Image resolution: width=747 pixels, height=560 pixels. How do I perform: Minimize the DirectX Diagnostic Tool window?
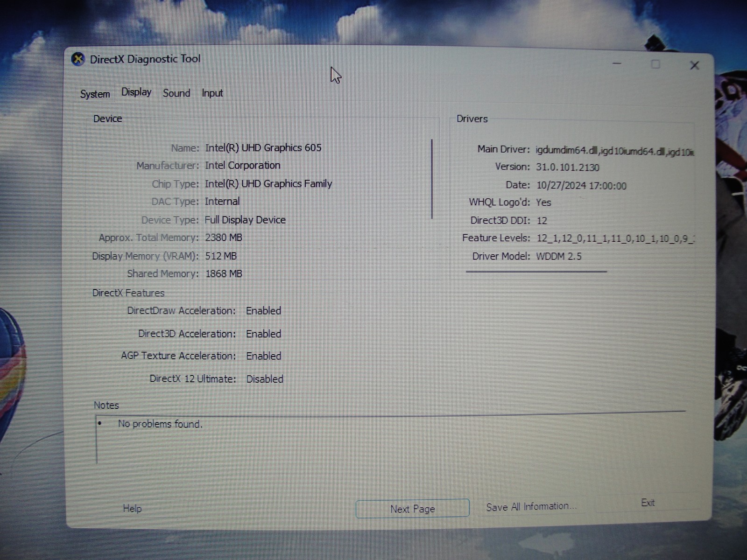click(617, 63)
